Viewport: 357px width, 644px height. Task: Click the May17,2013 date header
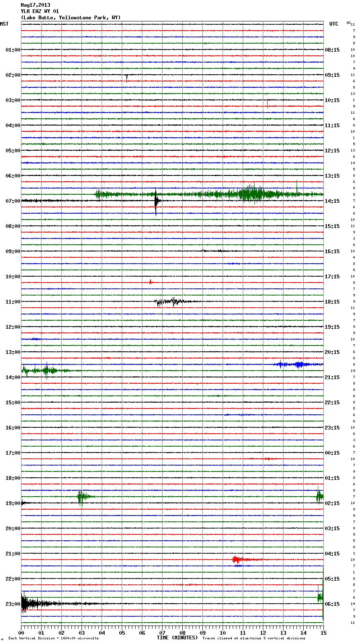[35, 5]
